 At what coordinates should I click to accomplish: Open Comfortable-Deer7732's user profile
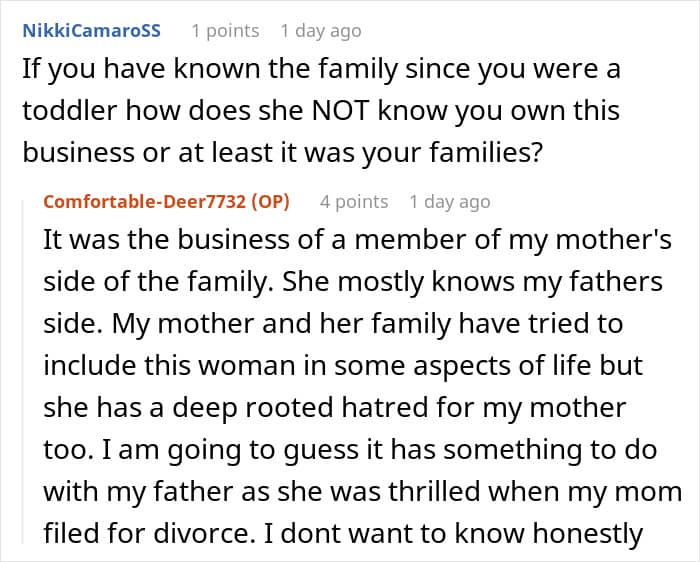pos(148,201)
